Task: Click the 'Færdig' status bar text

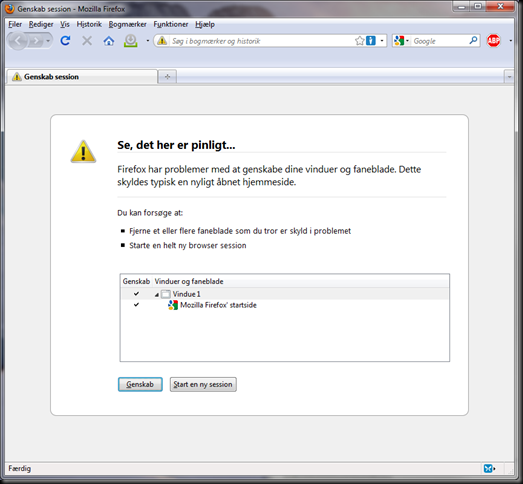Action: point(19,468)
